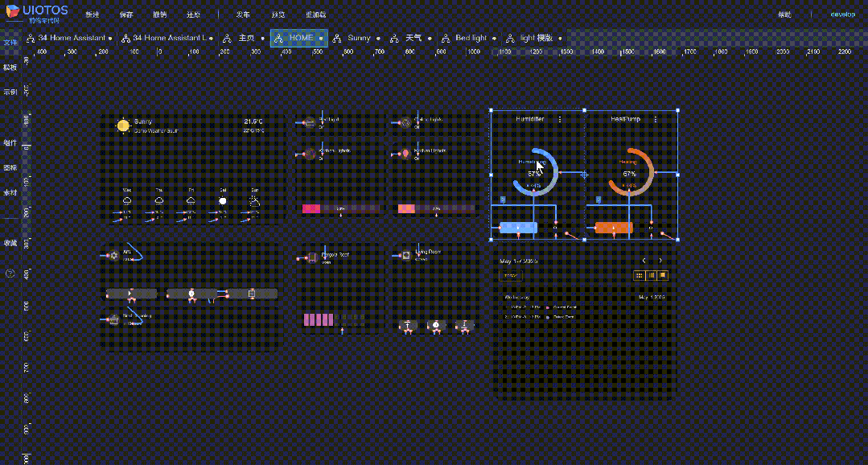Image resolution: width=868 pixels, height=465 pixels.
Task: Click the play button in the gray bar
Action: 130,294
